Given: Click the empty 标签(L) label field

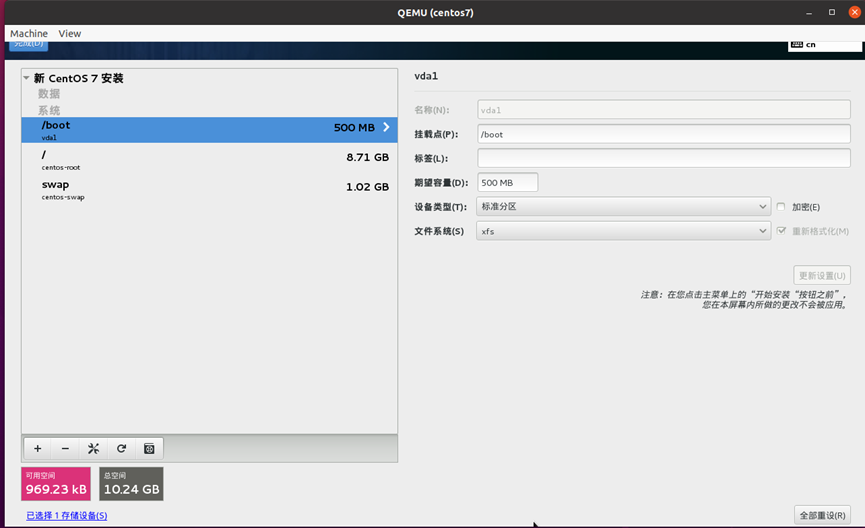Looking at the screenshot, I should [664, 158].
